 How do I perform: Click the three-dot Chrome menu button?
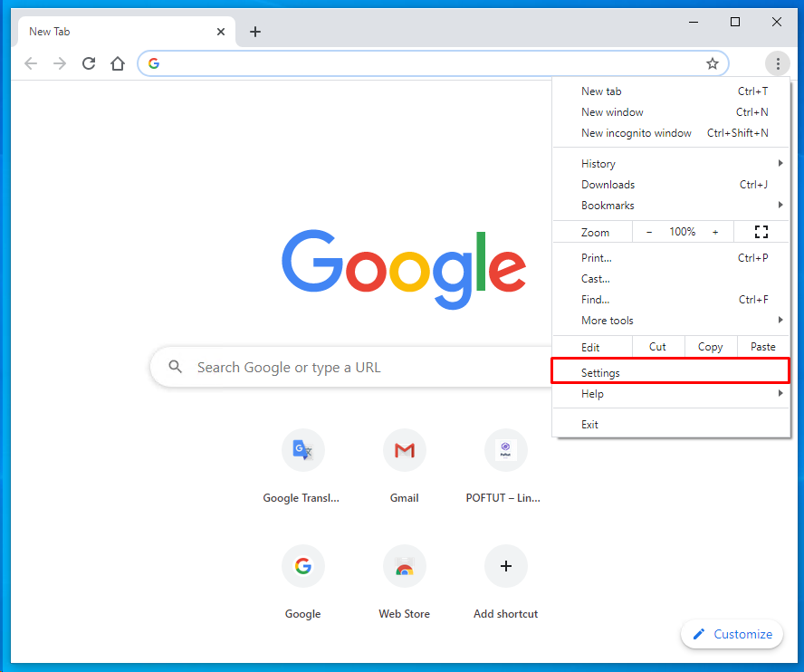coord(778,63)
